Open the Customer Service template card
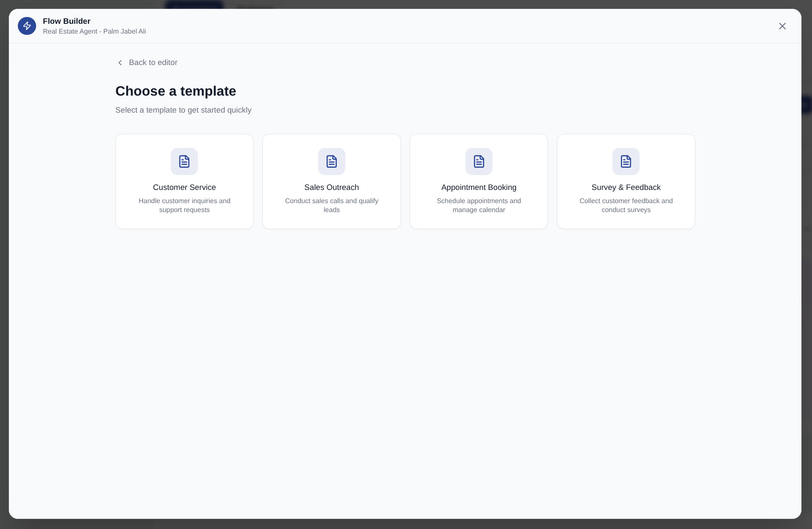 [184, 181]
